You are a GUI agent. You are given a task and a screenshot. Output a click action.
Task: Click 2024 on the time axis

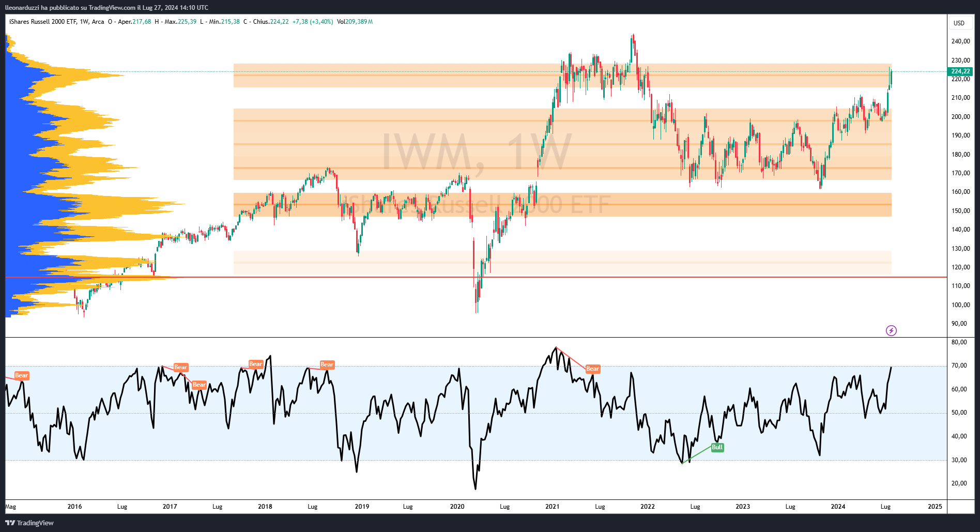tap(838, 507)
